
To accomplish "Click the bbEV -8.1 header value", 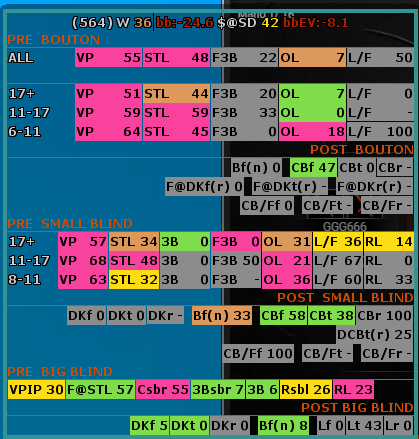I will (x=316, y=23).
